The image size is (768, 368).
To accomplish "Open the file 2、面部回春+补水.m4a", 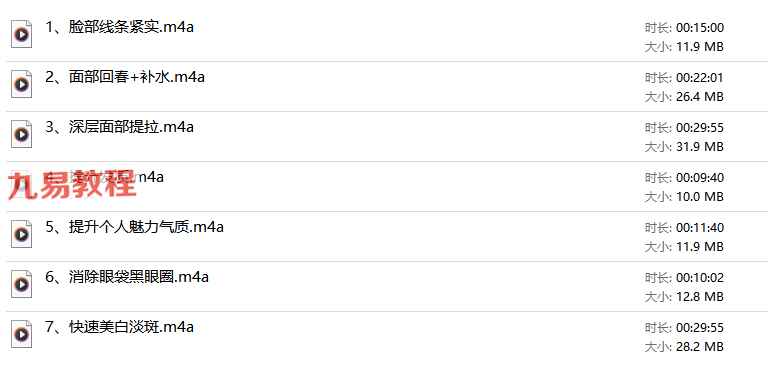I will point(125,77).
